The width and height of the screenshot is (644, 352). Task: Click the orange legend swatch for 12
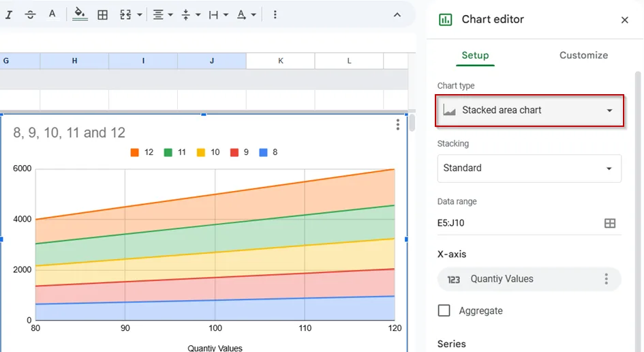pyautogui.click(x=134, y=153)
